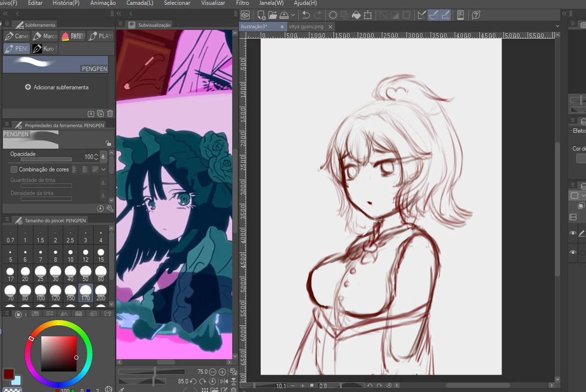Switch to the vitya gyaru.png tab
Image resolution: width=586 pixels, height=392 pixels.
coord(305,27)
